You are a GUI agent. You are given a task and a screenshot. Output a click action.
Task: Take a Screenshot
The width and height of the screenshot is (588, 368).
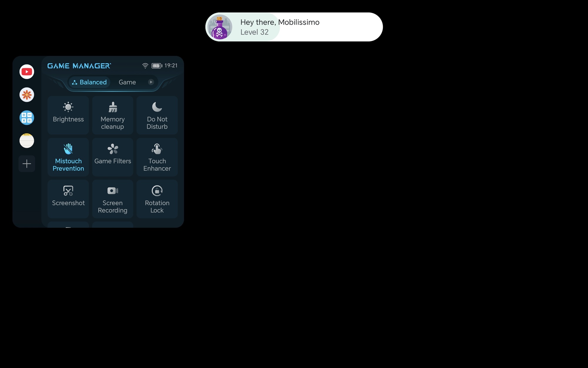pos(68,199)
